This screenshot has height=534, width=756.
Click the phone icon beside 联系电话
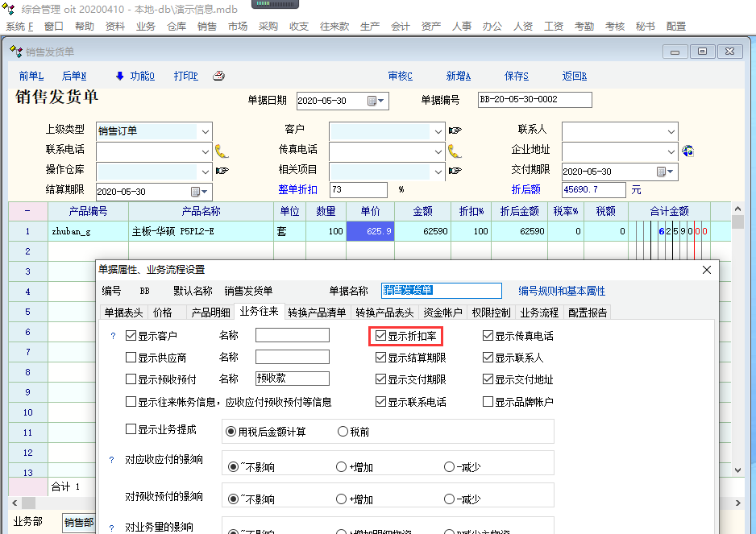click(222, 151)
